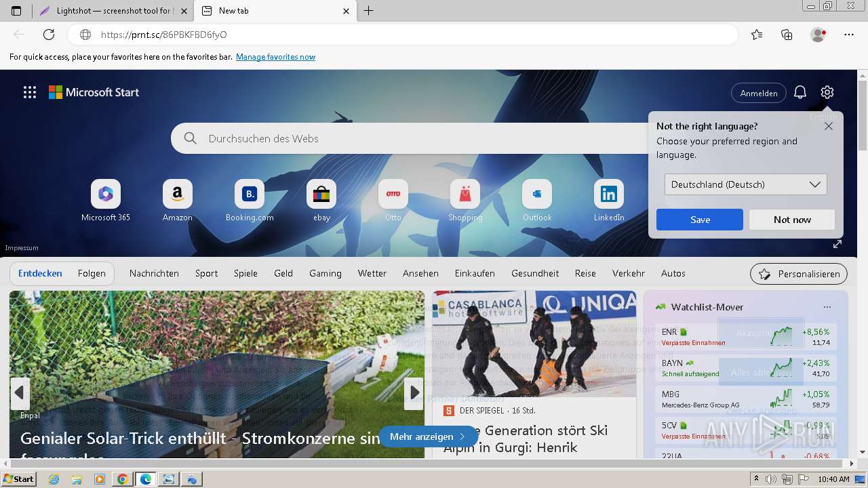Open the Spiele category
This screenshot has height=488, width=868.
click(245, 273)
